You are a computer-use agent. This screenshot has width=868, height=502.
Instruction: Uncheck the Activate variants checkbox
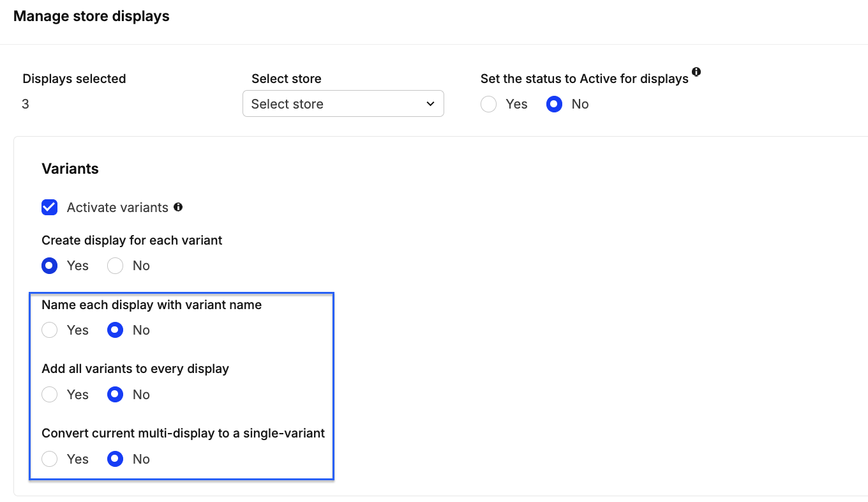(50, 208)
